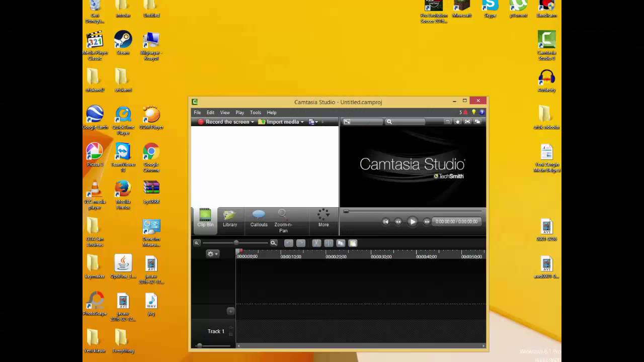The height and width of the screenshot is (362, 644).
Task: Click the Paste tool on the timeline toolbar
Action: (353, 243)
